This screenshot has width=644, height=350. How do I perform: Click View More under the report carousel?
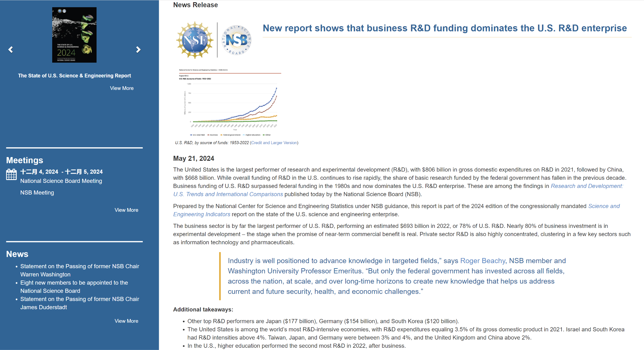click(122, 88)
